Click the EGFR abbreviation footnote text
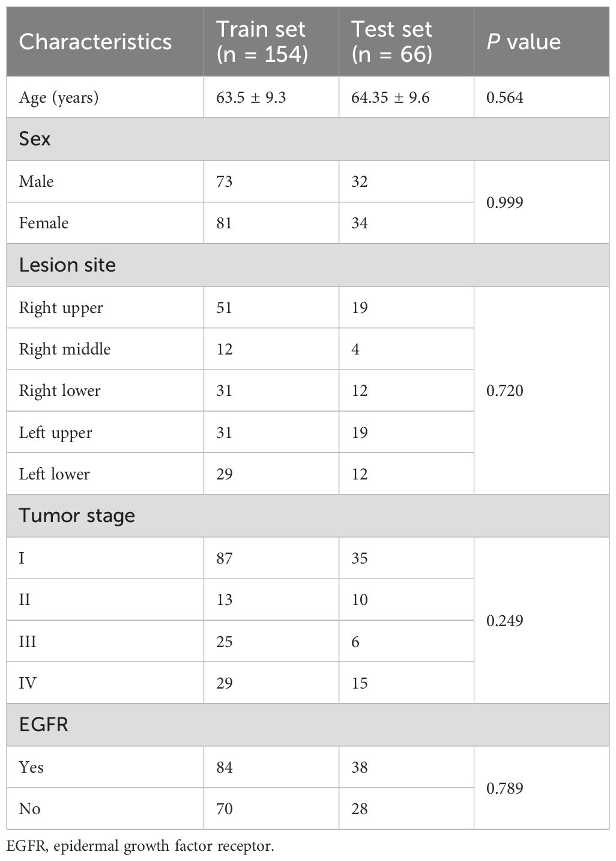Viewport: 616px width, 861px height. click(x=140, y=847)
